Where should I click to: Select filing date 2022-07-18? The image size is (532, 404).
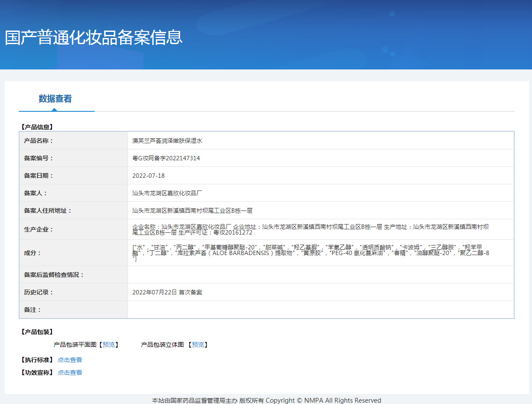click(149, 176)
